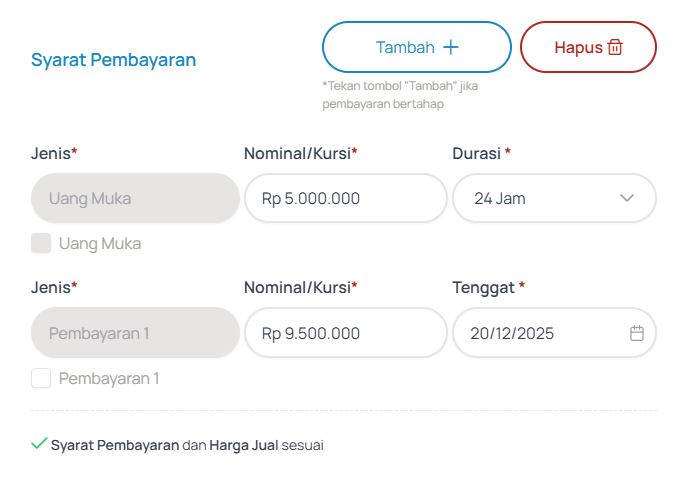Click the trash icon in the Hapus button

point(615,47)
